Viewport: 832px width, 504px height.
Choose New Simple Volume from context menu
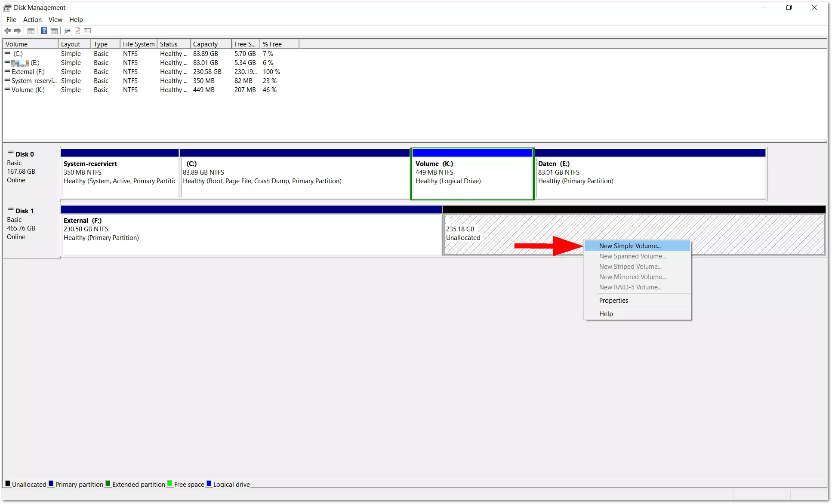[629, 246]
